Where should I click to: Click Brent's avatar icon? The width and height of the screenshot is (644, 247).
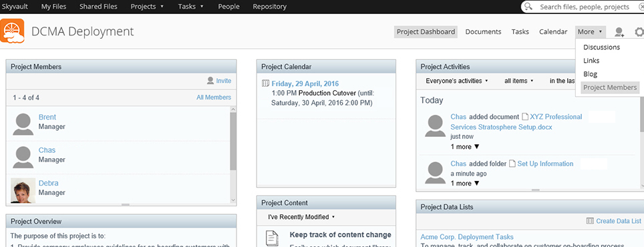(x=23, y=124)
